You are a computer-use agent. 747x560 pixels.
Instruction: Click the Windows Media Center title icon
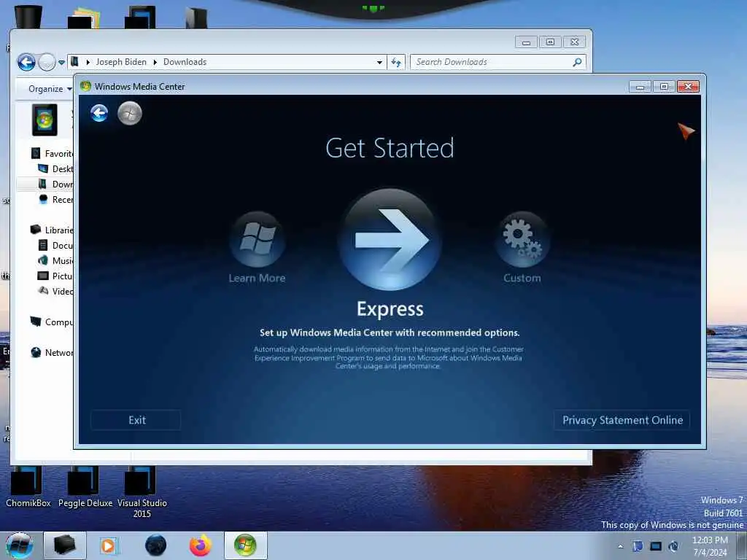86,86
